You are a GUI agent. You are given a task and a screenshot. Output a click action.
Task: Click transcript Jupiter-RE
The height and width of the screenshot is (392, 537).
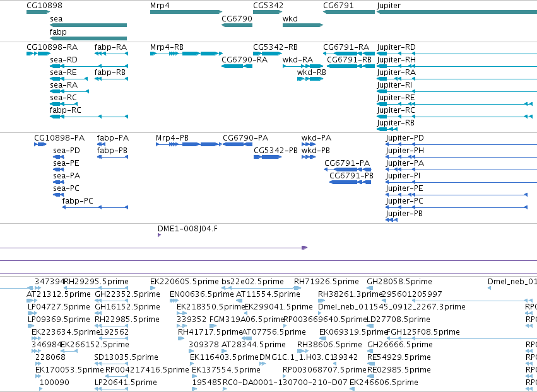pyautogui.click(x=454, y=104)
